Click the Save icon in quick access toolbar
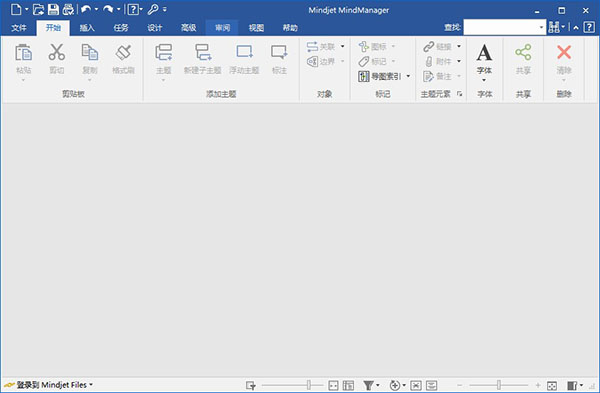Image resolution: width=600 pixels, height=393 pixels. [53, 9]
